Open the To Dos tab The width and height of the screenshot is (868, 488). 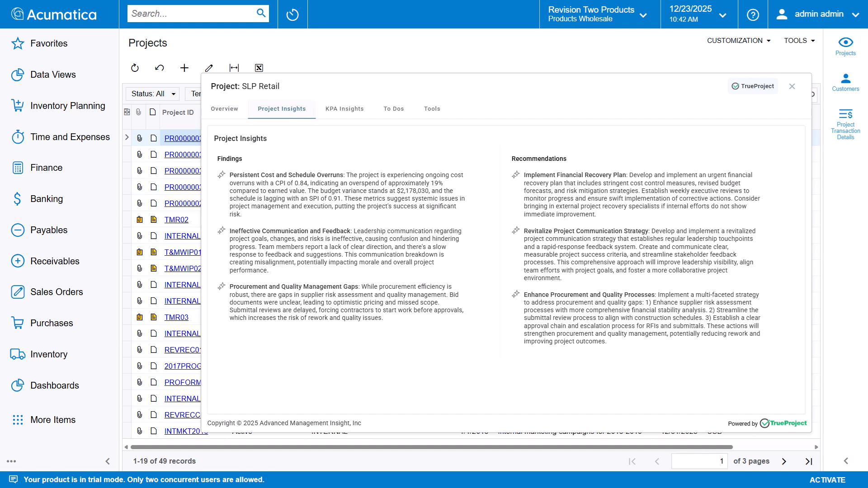pyautogui.click(x=394, y=108)
